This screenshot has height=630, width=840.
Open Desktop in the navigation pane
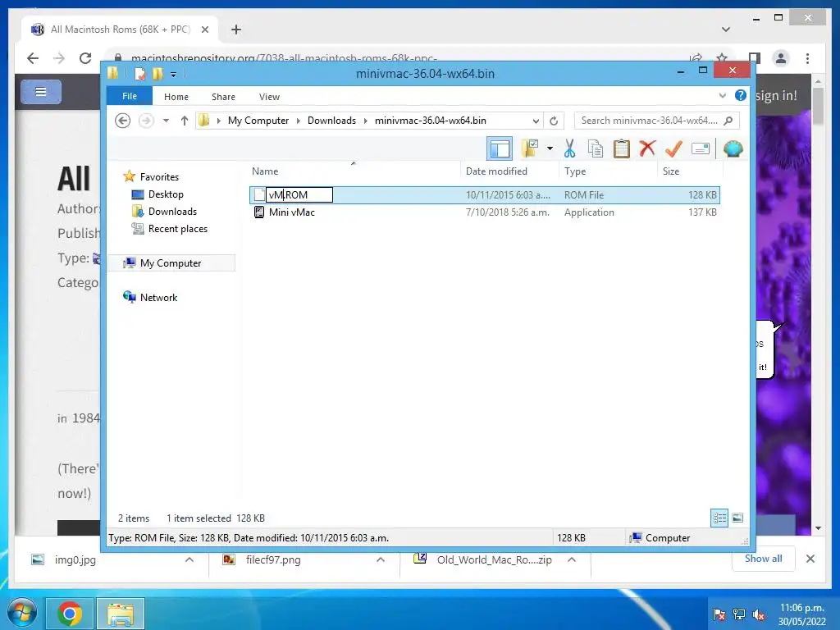(166, 194)
